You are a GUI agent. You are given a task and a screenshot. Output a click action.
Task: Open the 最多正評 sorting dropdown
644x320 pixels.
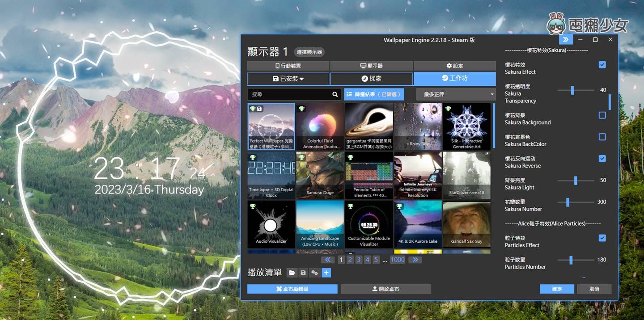(x=455, y=94)
